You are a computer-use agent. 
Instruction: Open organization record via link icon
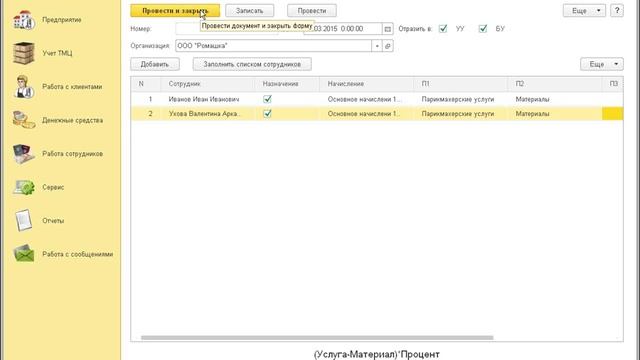(388, 46)
